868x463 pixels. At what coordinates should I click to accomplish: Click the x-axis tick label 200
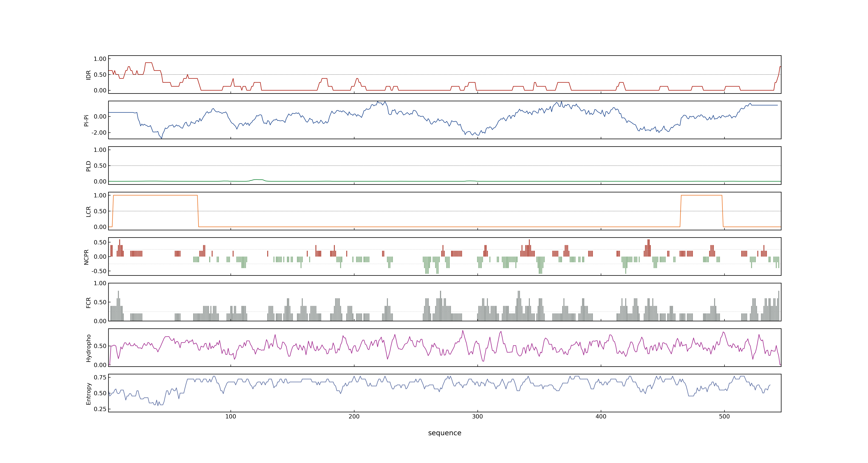tap(354, 416)
